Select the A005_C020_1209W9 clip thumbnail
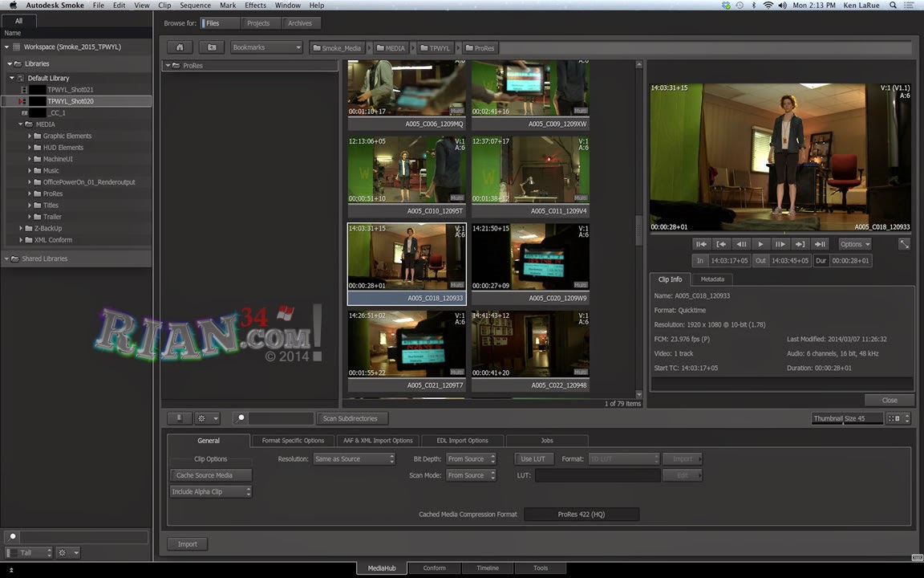924x578 pixels. pyautogui.click(x=530, y=263)
